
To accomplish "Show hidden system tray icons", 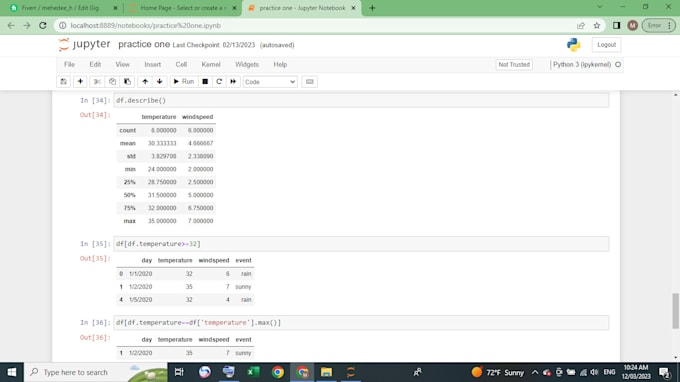I will pos(535,372).
